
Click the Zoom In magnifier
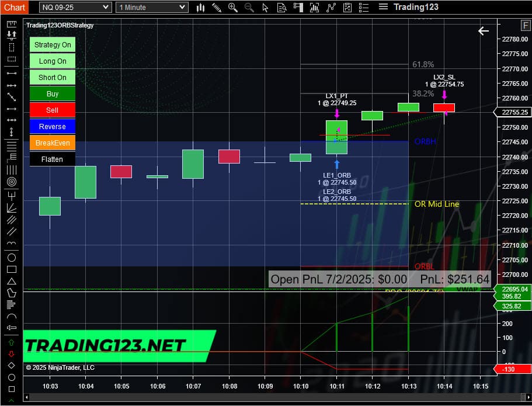coord(233,8)
